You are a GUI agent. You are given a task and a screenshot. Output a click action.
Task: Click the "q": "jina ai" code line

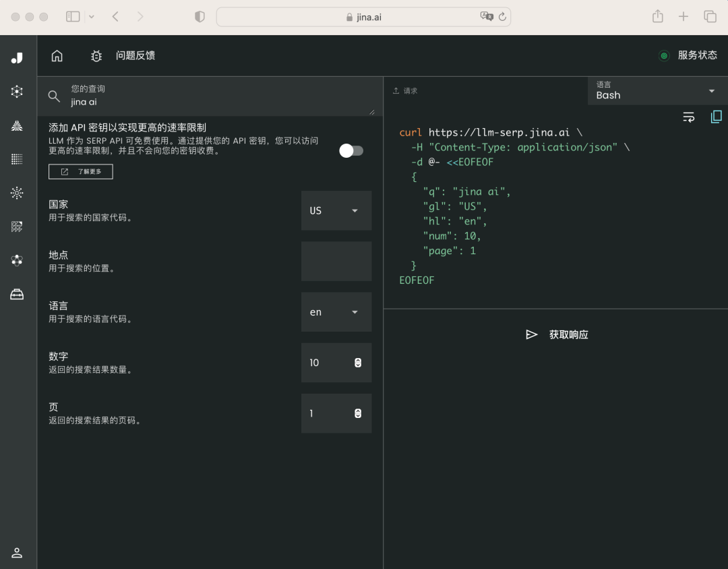pos(466,192)
